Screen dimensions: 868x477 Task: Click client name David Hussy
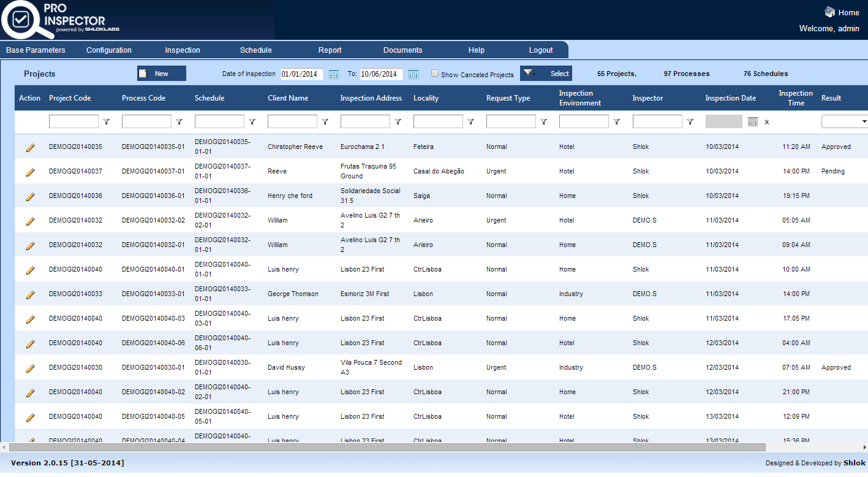pyautogui.click(x=286, y=368)
